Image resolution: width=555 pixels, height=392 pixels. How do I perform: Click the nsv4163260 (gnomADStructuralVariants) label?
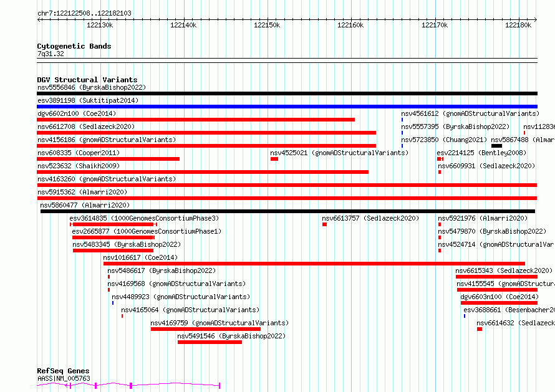pos(107,179)
